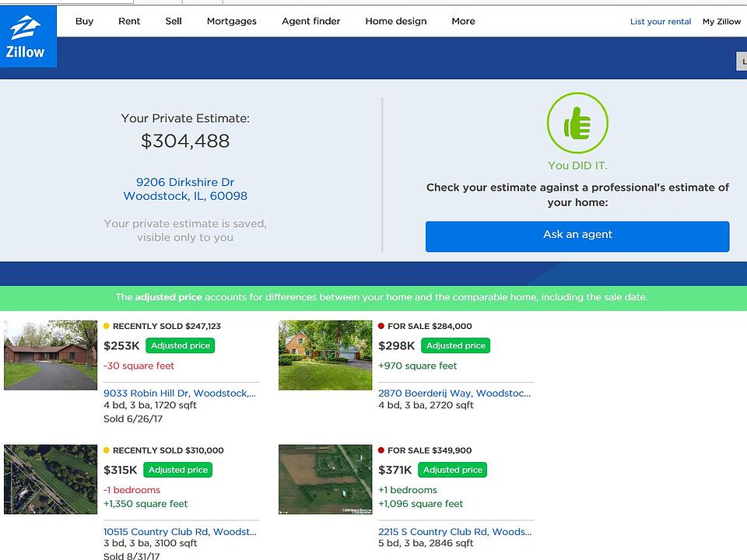Open 2870 Boerderij Way listing link
Screen dimensions: 747x560
[454, 394]
